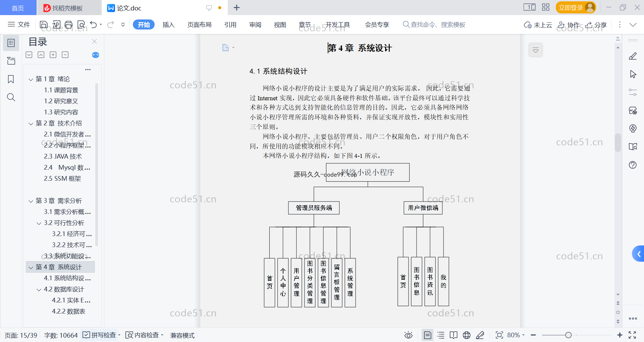The width and height of the screenshot is (644, 342).
Task: Click the 协作 button
Action: pyautogui.click(x=569, y=25)
